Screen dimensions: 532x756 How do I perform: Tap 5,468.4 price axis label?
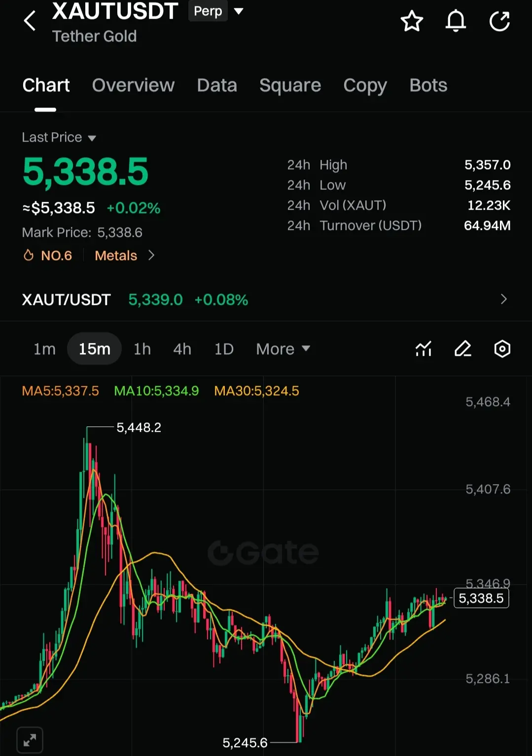(488, 402)
